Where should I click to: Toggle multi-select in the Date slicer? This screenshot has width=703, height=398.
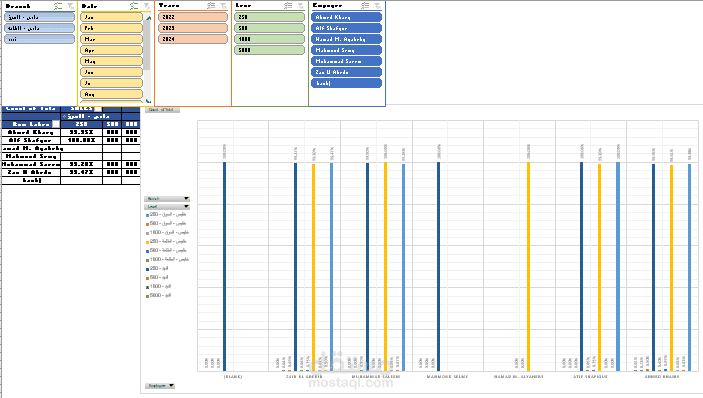[x=134, y=6]
